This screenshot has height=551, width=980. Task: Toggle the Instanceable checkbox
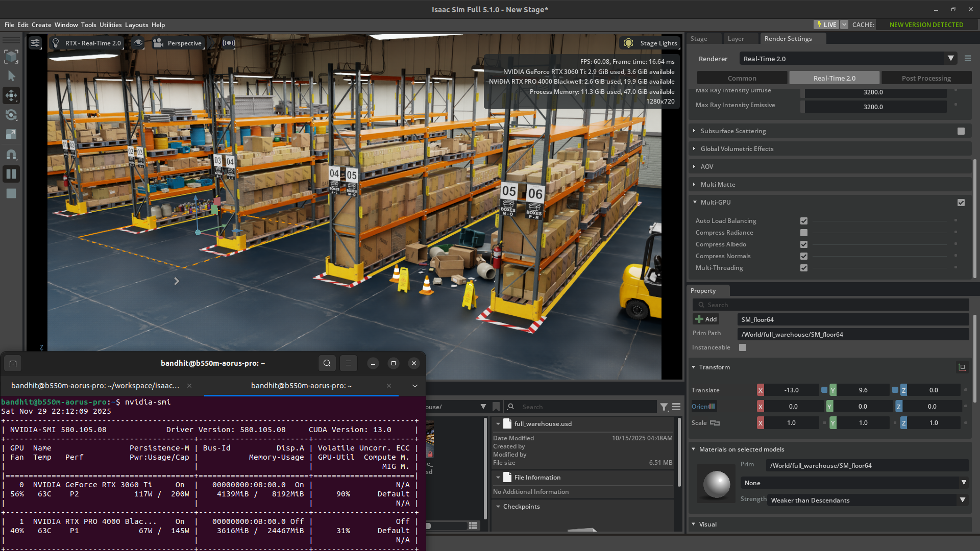tap(743, 347)
